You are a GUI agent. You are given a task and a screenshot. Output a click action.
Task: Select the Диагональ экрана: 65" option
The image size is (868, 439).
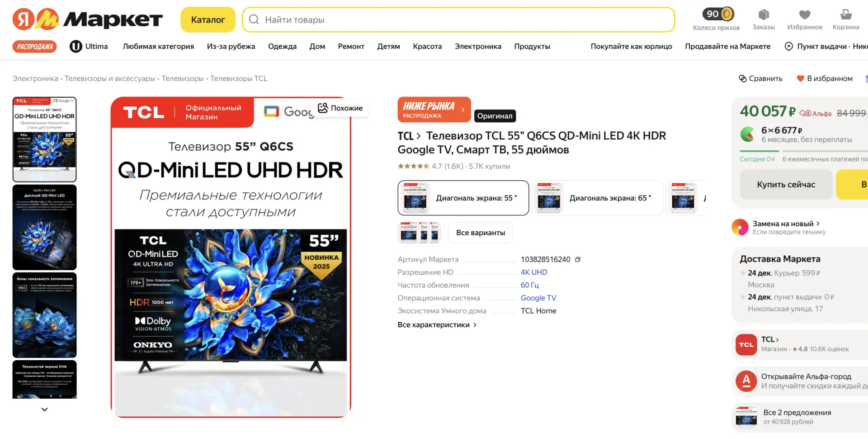[x=597, y=198]
